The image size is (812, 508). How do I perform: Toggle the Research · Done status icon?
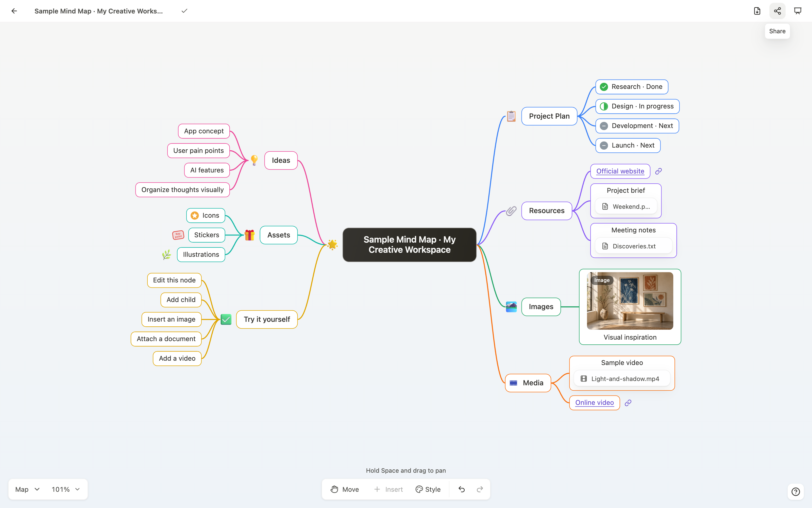pos(604,87)
